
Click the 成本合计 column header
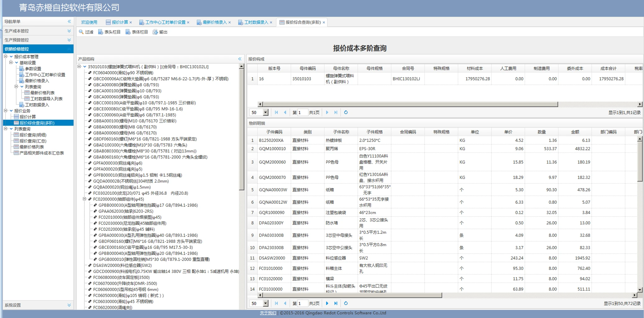608,68
